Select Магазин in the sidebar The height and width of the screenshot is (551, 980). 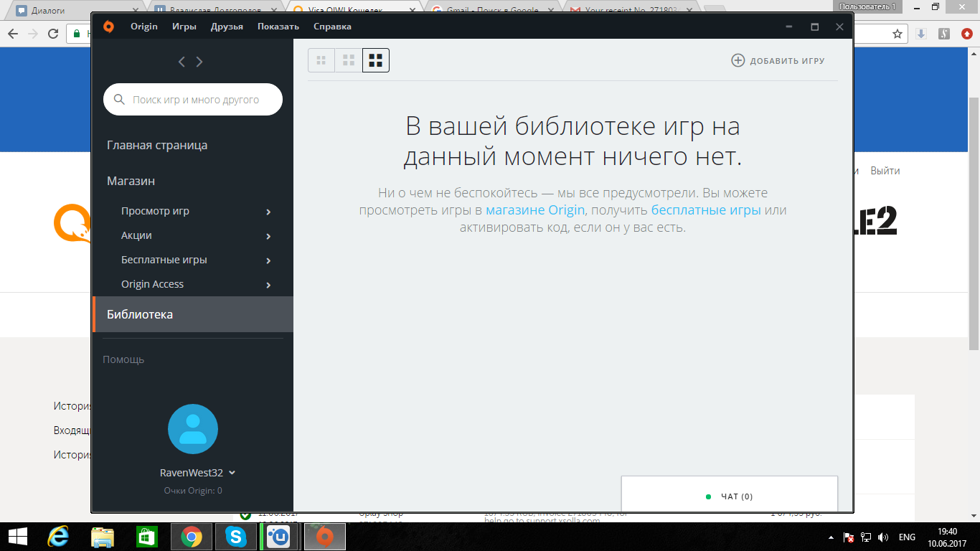(x=131, y=181)
